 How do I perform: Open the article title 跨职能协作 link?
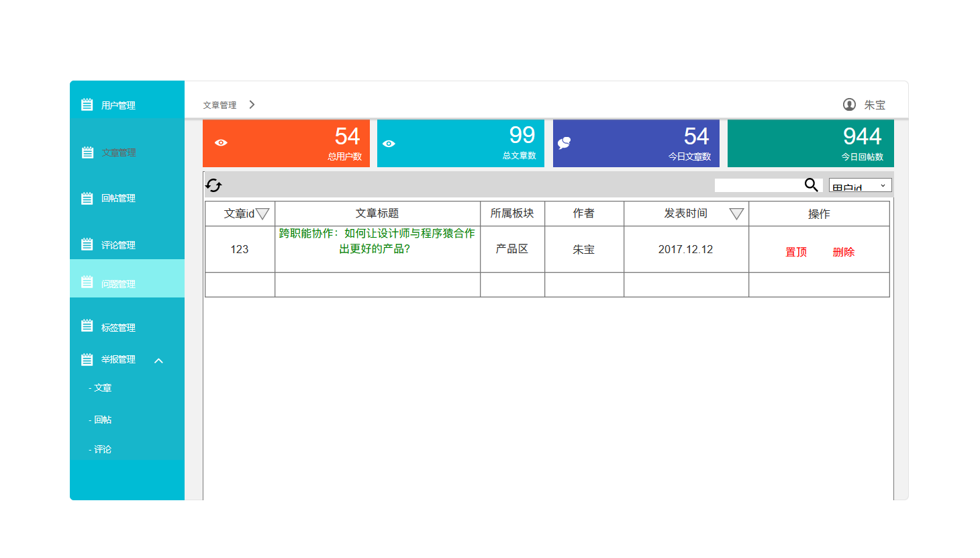pyautogui.click(x=377, y=241)
